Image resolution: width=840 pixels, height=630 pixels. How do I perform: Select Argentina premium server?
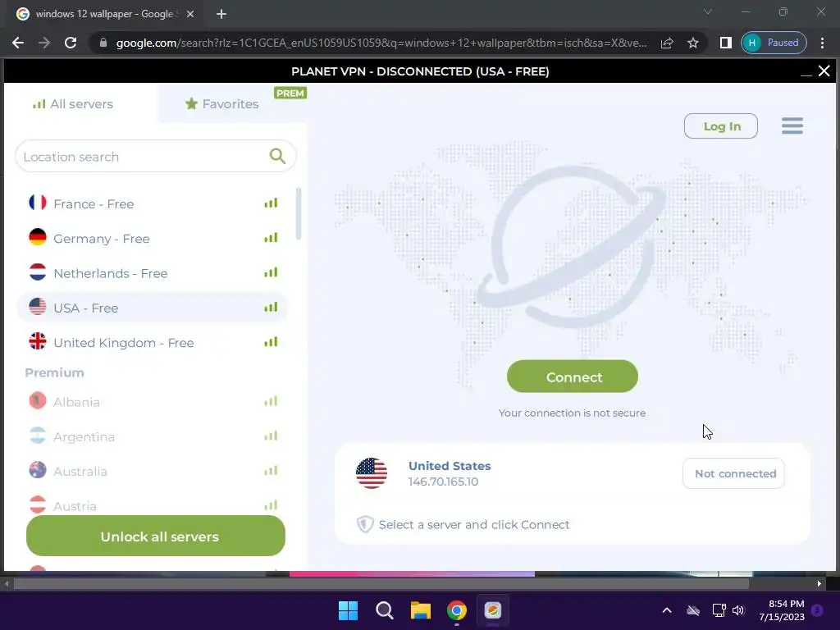(x=153, y=436)
